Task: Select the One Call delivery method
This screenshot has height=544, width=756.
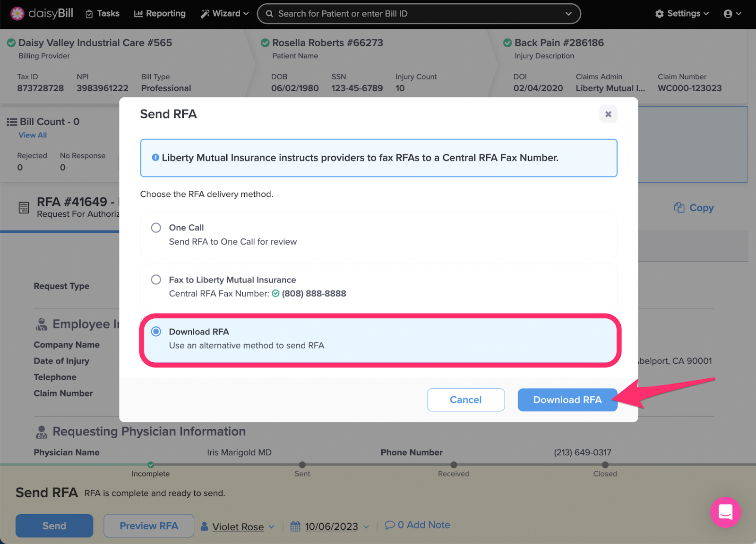Action: point(379,235)
